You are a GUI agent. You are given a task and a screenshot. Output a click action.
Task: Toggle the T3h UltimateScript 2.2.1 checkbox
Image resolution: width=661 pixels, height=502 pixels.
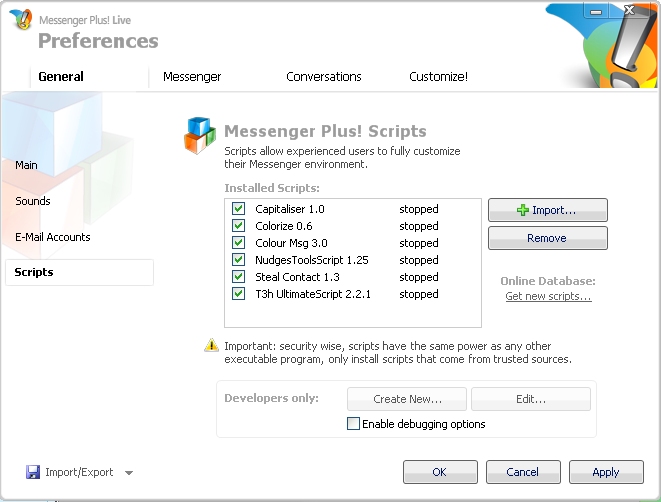238,294
